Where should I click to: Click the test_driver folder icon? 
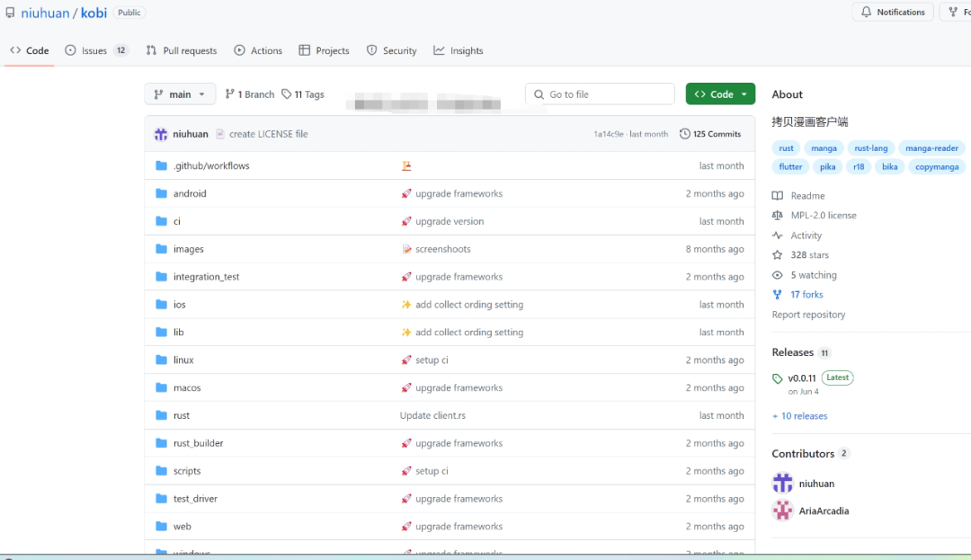(162, 498)
